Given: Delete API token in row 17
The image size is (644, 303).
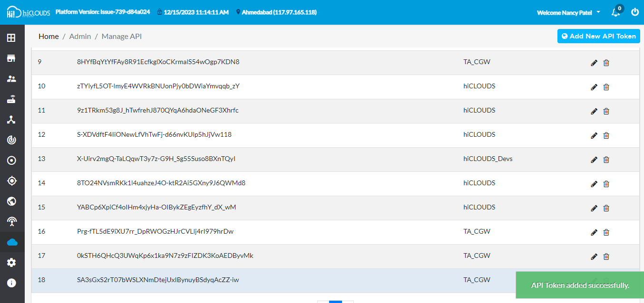Looking at the screenshot, I should coord(606,256).
